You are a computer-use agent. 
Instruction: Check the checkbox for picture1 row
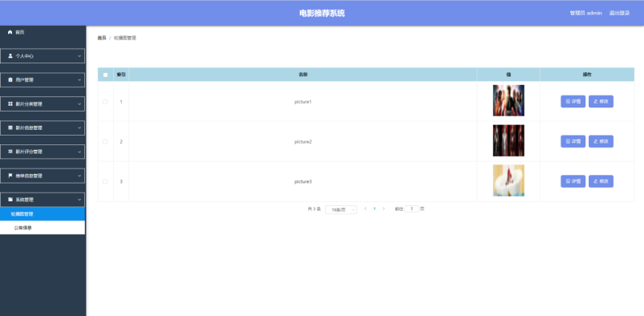click(105, 102)
